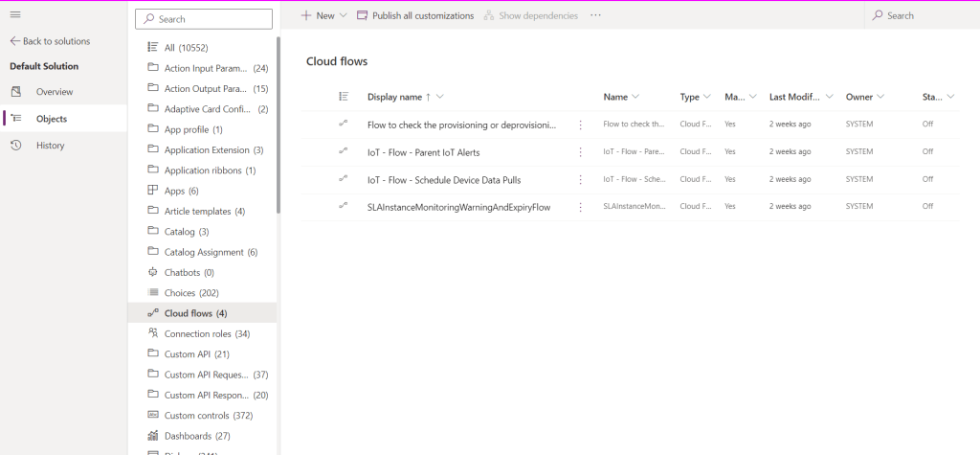Screen dimensions: 980x455
Task: Open the three-dot overflow menu in toolbar
Action: tap(596, 15)
